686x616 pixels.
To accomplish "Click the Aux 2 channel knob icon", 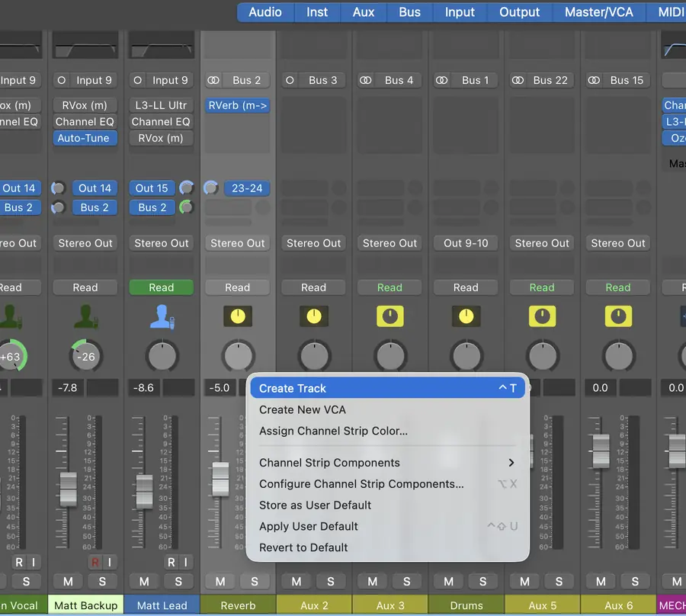I will [314, 316].
